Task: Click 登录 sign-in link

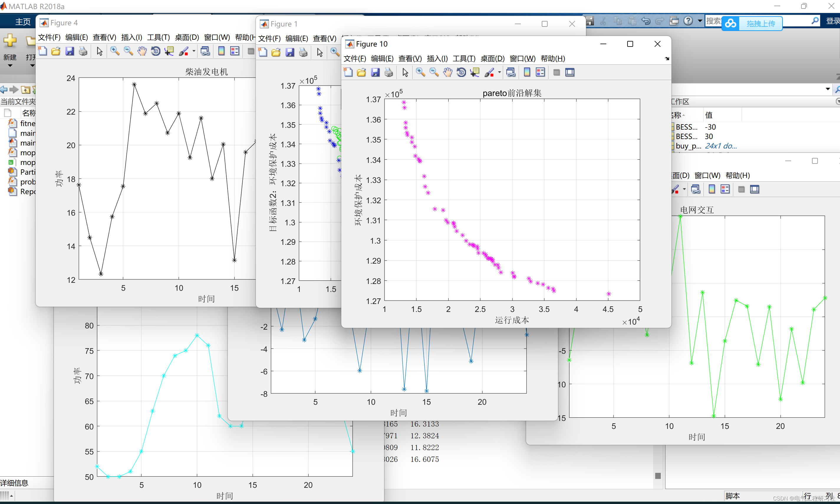Action: click(x=833, y=21)
